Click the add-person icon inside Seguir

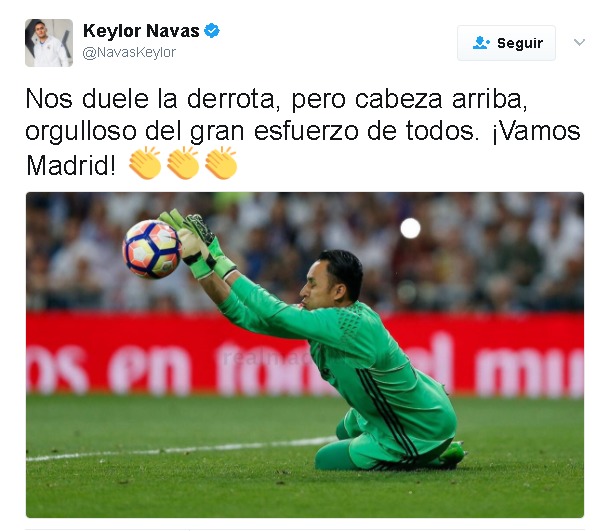pyautogui.click(x=481, y=43)
